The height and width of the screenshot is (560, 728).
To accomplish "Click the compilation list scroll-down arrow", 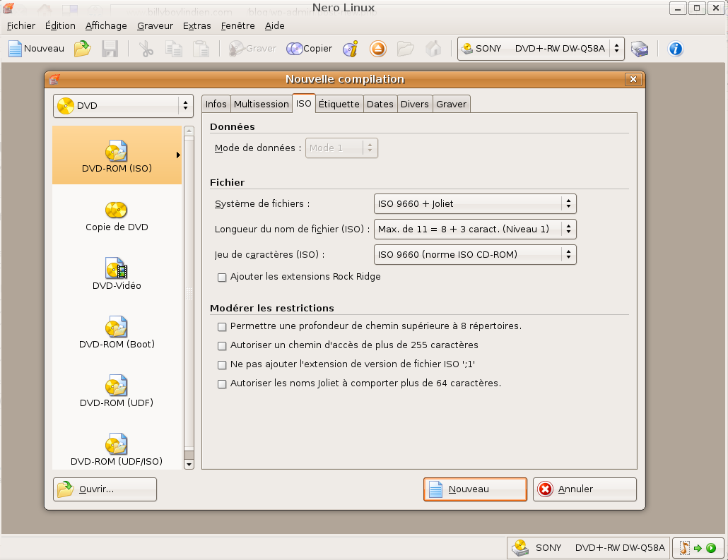I will (x=189, y=464).
